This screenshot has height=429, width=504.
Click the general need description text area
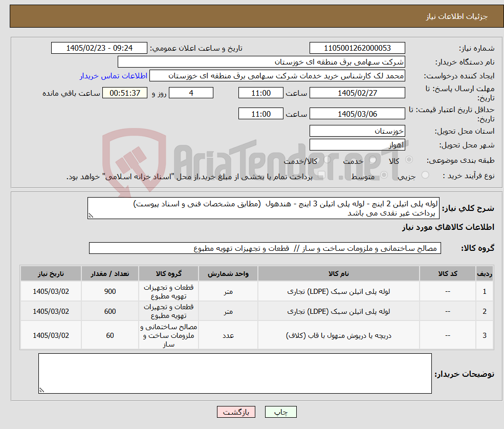[263, 208]
